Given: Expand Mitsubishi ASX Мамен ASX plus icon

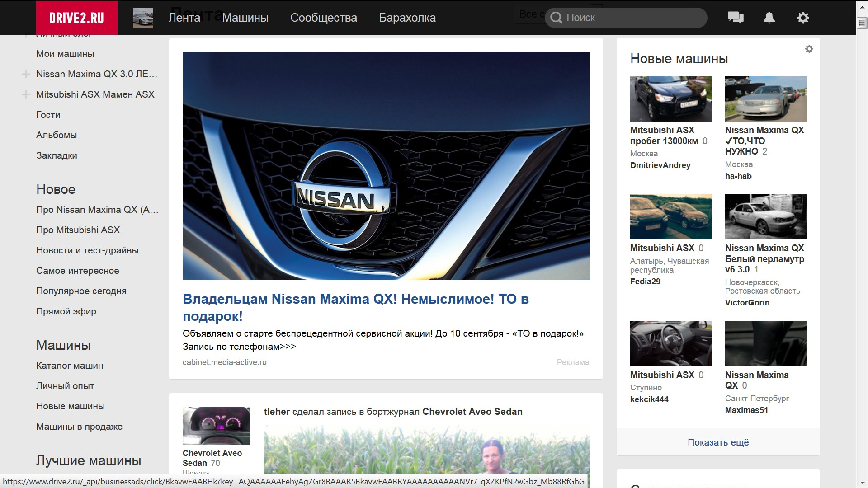Looking at the screenshot, I should pos(26,94).
